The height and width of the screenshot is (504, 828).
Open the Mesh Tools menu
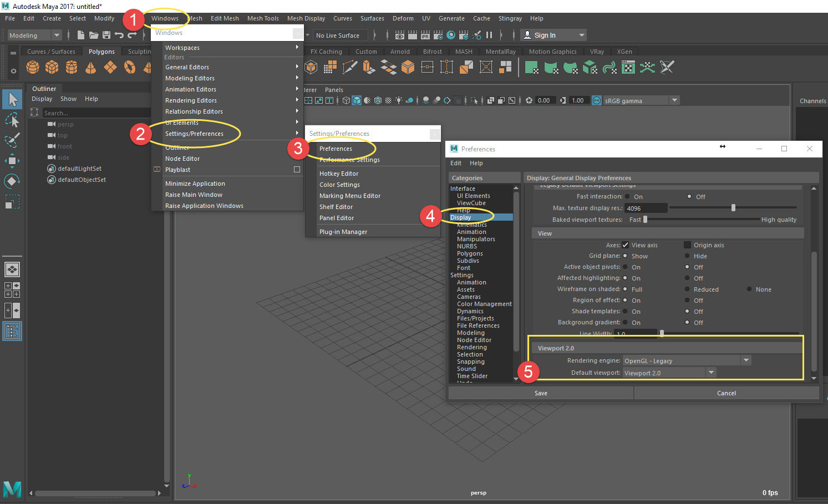[263, 18]
